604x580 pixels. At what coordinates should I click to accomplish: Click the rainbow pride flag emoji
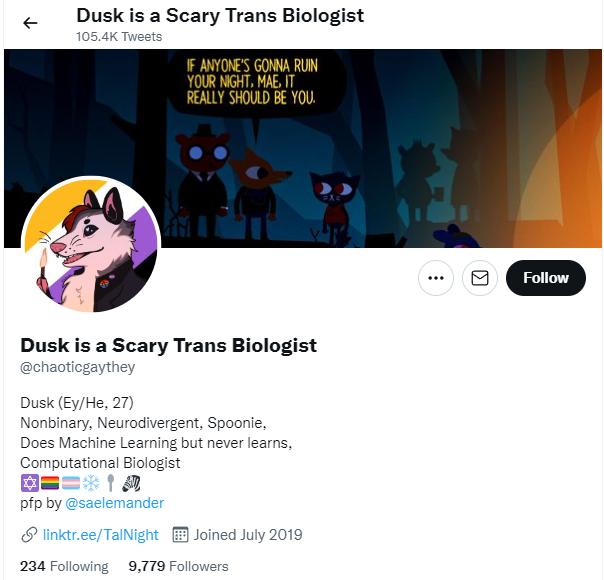(x=50, y=483)
